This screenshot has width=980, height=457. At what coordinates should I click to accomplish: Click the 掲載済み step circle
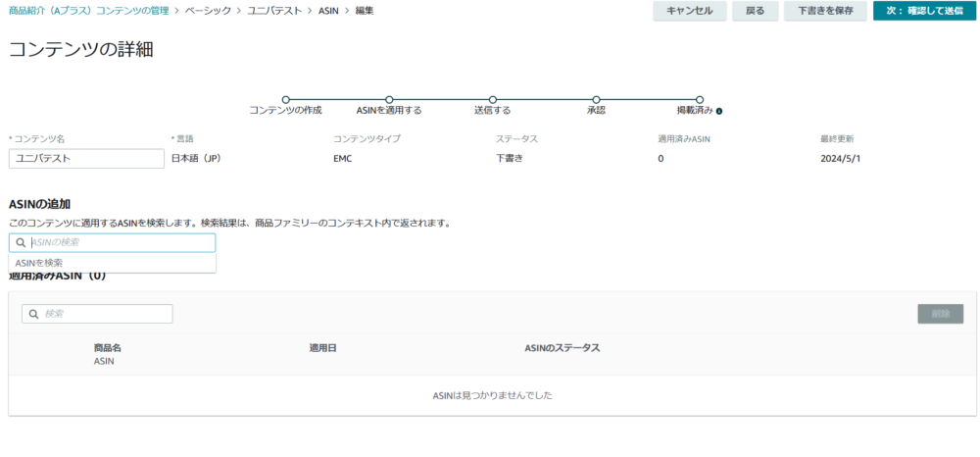click(x=700, y=99)
